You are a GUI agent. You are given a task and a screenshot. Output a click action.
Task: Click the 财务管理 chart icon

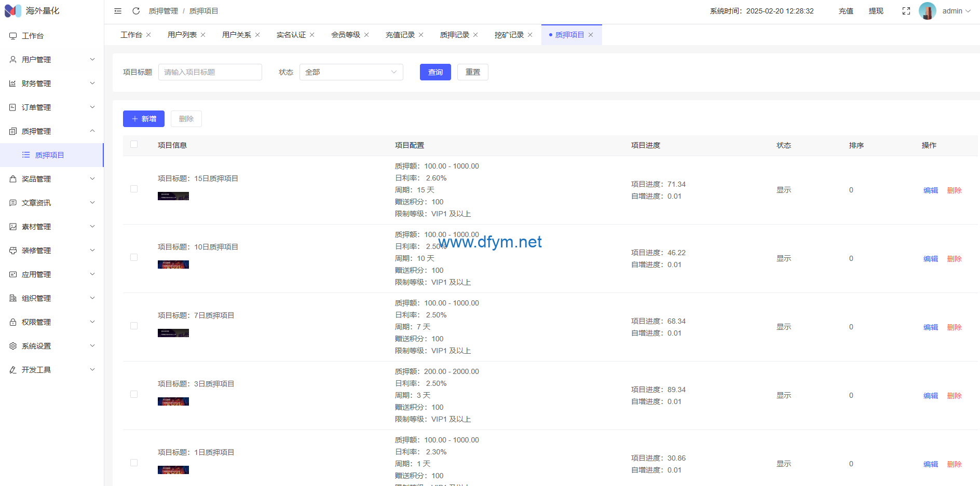click(13, 84)
